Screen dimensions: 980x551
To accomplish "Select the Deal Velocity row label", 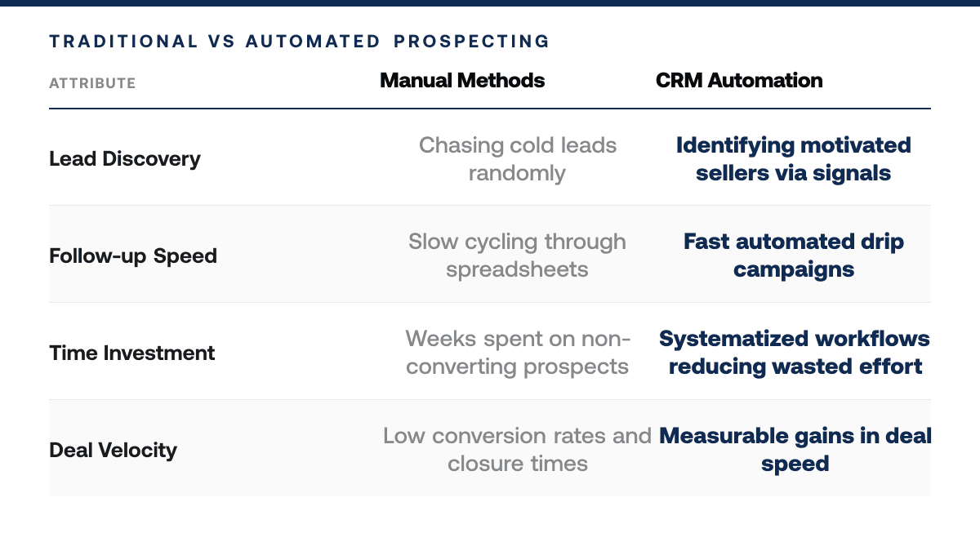I will [x=114, y=450].
